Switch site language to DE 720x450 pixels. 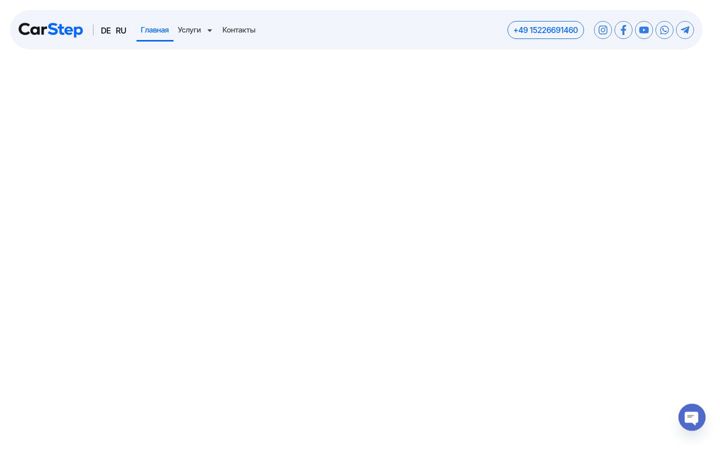point(106,31)
